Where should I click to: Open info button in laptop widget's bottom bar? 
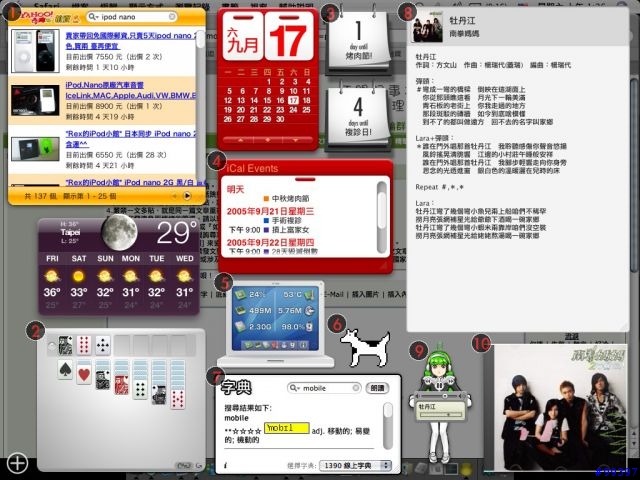[x=303, y=345]
